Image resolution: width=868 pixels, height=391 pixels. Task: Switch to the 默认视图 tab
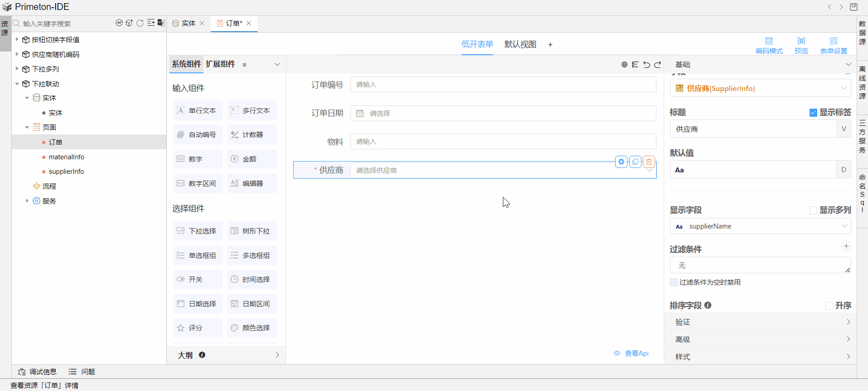520,44
